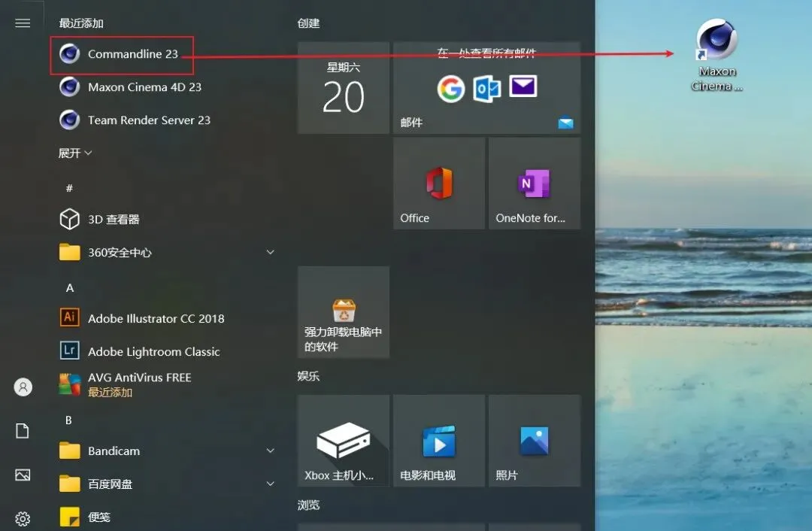
Task: Open the Pictures sidebar icon
Action: pyautogui.click(x=23, y=475)
